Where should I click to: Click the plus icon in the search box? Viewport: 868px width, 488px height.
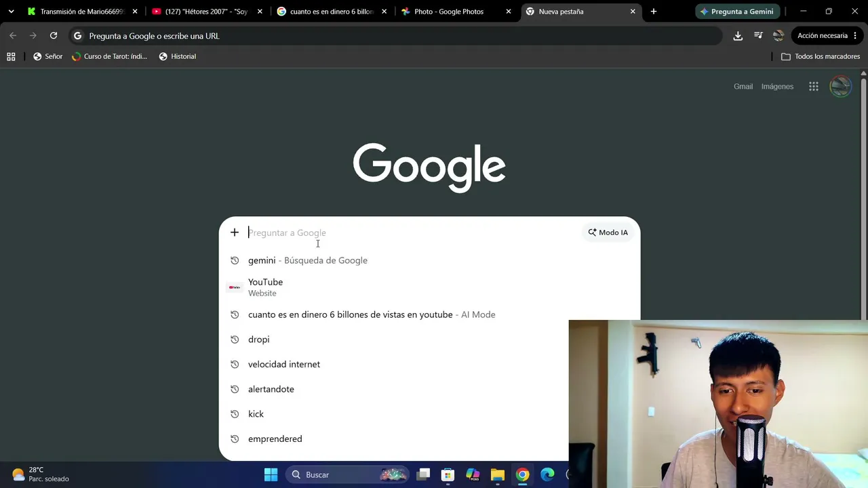pyautogui.click(x=235, y=232)
